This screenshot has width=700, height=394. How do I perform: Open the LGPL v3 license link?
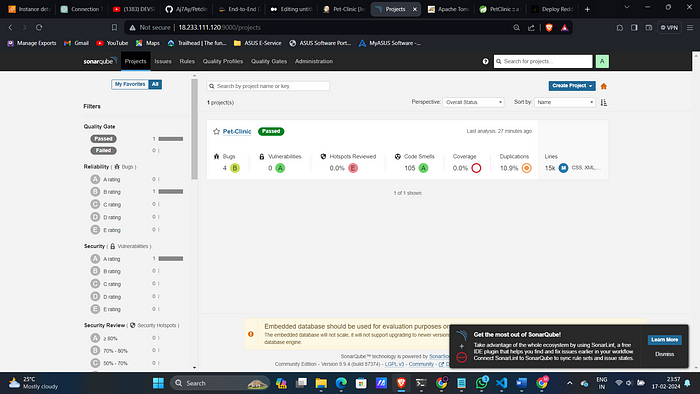tap(394, 364)
